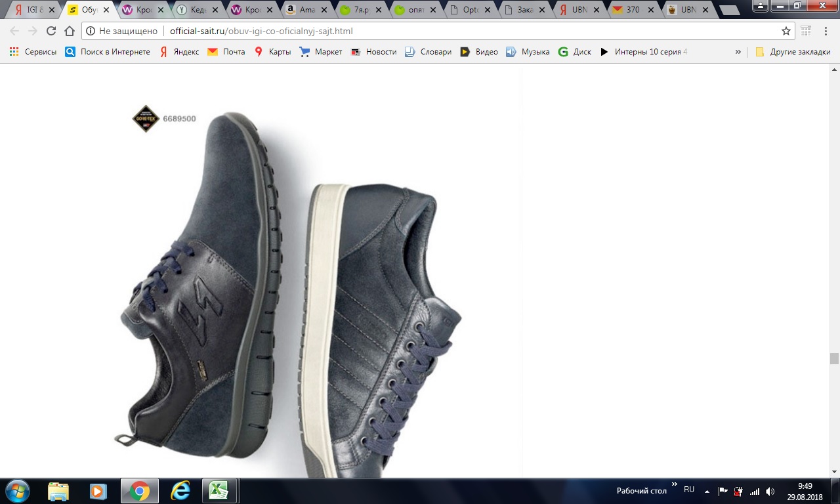840x504 pixels.
Task: Show hidden system tray icons arrow
Action: point(707,491)
